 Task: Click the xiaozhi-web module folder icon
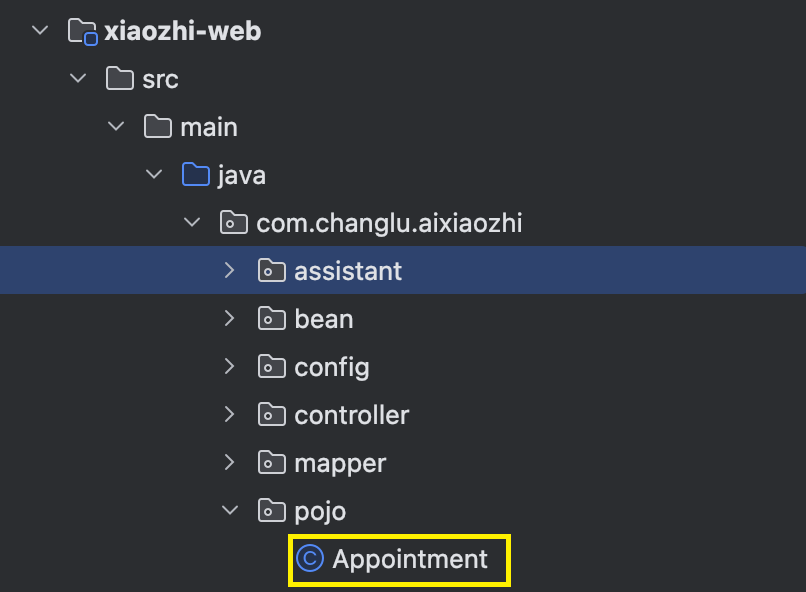coord(82,31)
